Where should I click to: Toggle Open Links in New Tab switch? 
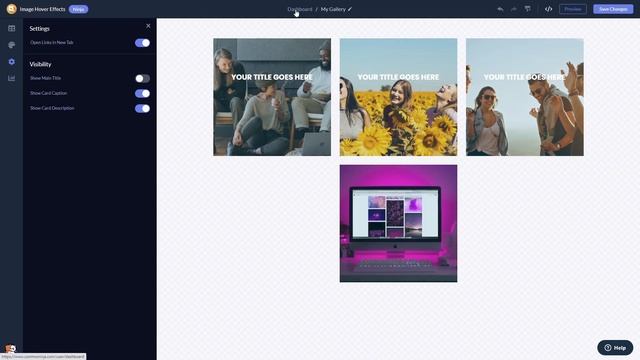coord(142,43)
